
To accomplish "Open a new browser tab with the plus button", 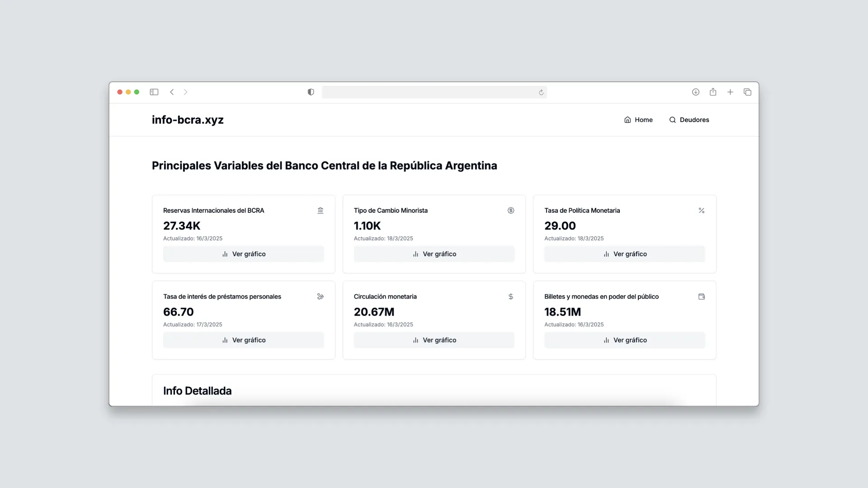I will (731, 92).
